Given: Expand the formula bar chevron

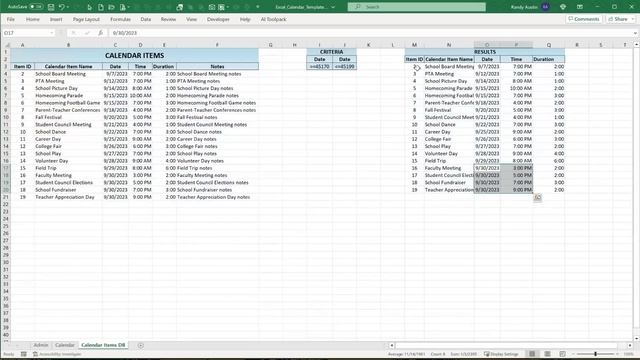Looking at the screenshot, I should [635, 33].
